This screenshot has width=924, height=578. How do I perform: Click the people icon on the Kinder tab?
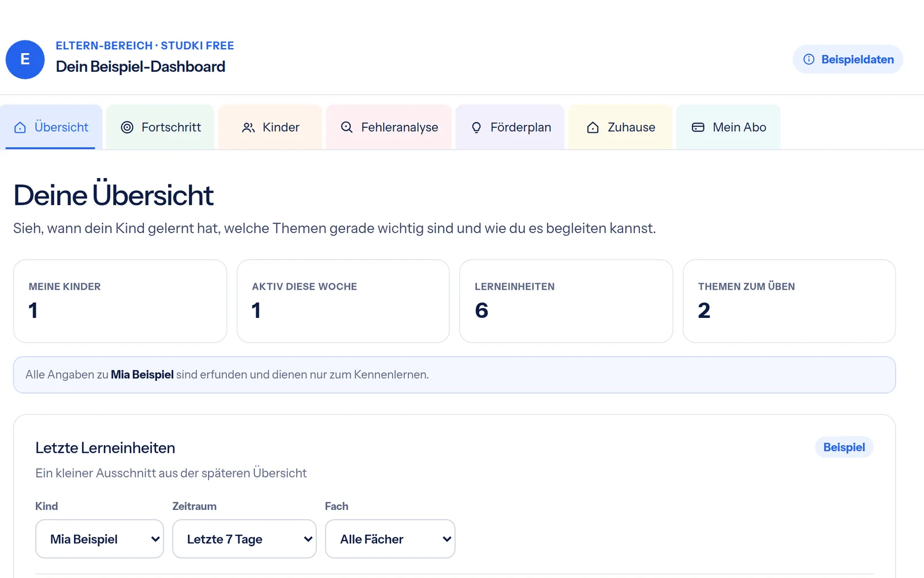click(x=248, y=127)
